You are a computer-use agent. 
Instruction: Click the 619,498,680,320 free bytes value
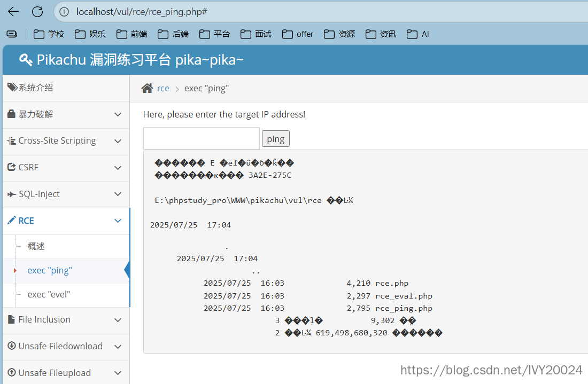(352, 333)
